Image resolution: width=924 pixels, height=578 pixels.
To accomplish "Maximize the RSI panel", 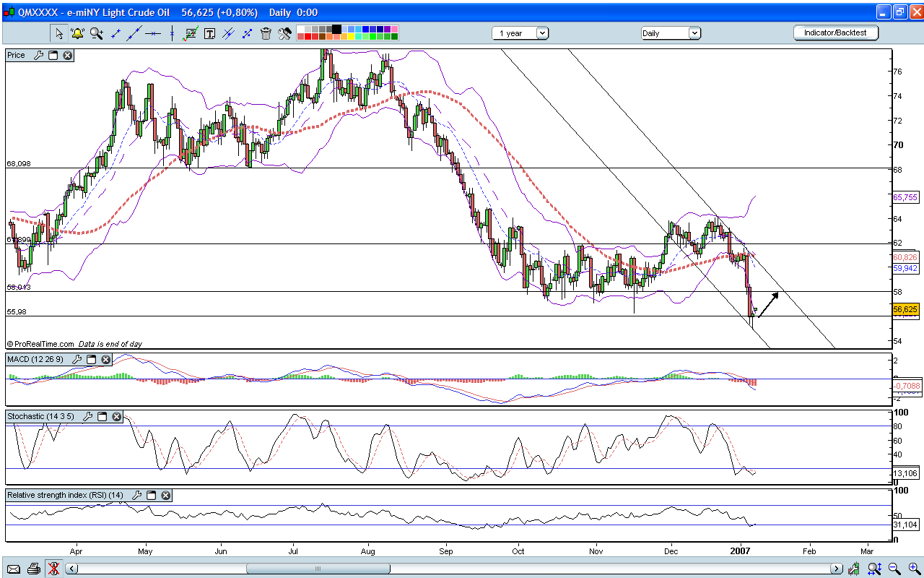I will point(152,495).
